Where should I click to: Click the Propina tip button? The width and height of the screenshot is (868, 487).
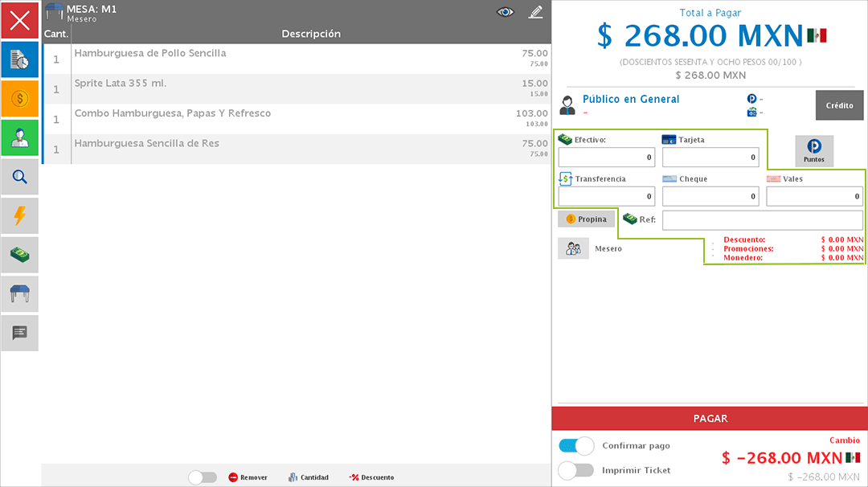click(586, 219)
